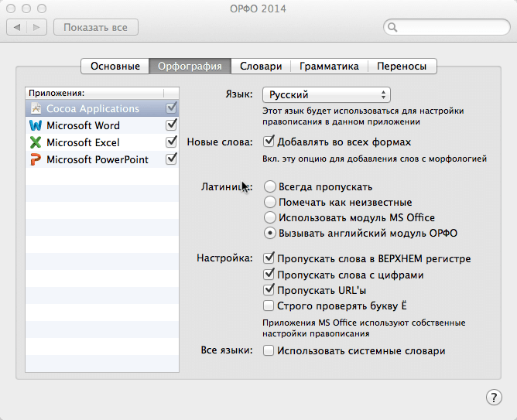Switch to the 'Словари' tab

tap(261, 67)
